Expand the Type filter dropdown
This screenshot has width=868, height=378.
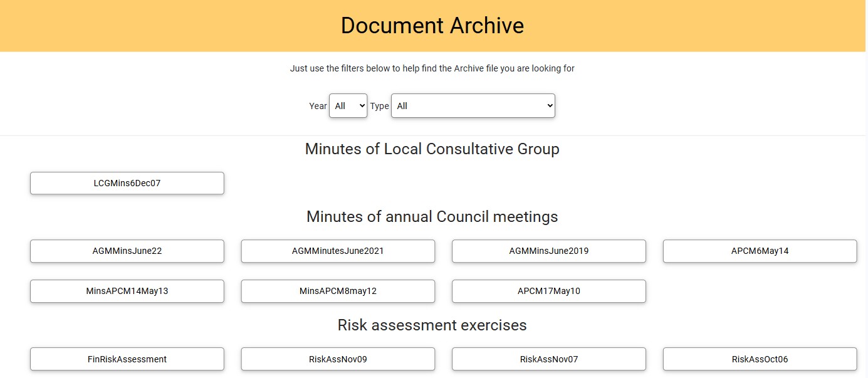tap(473, 106)
